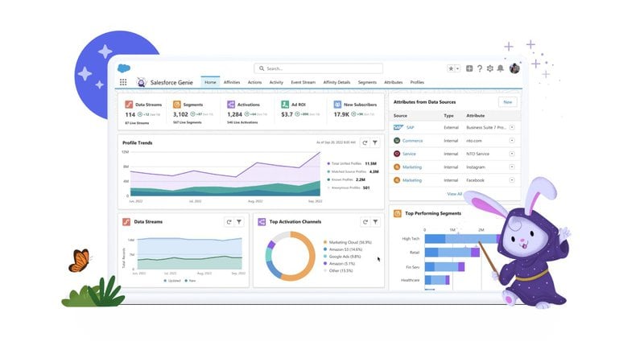Viewport: 644px width, 362px height.
Task: Expand the SAP row action menu
Action: (x=512, y=127)
